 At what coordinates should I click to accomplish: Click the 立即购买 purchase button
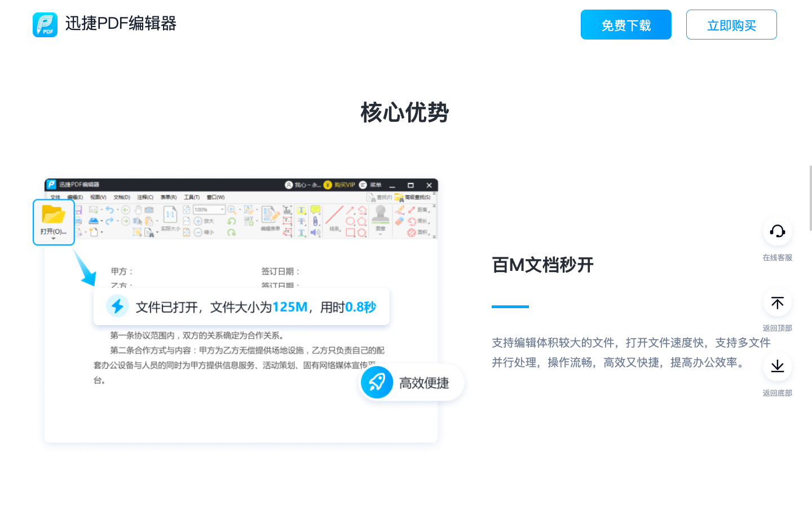click(731, 24)
